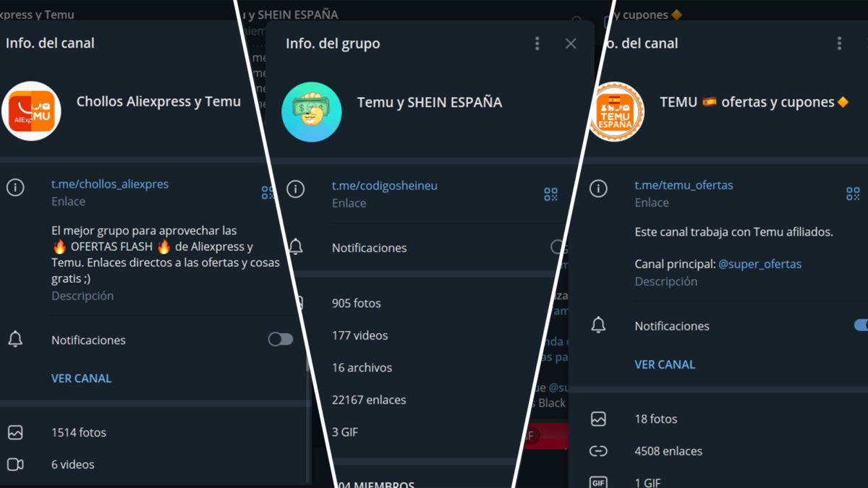
Task: Open Temu y SHEIN ESPAÑA group avatar
Action: coord(312,112)
